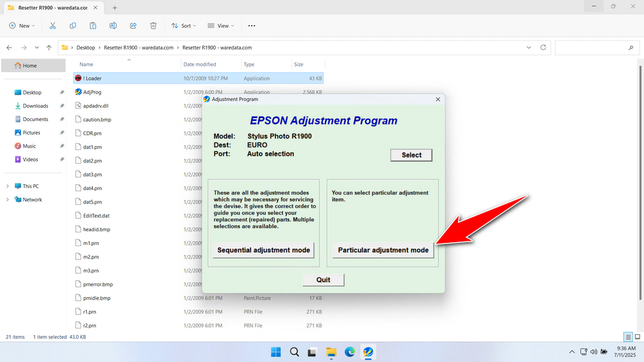Click Particular adjustment mode button
This screenshot has height=362, width=644.
383,250
